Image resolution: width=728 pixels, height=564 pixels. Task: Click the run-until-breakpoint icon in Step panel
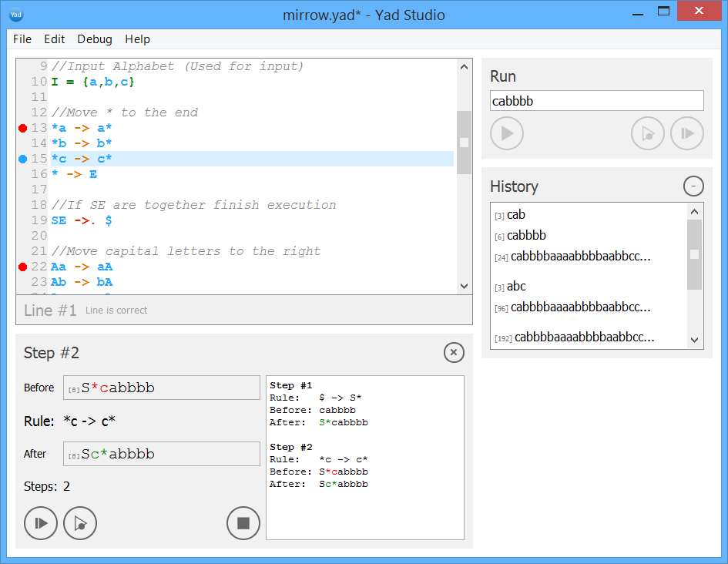point(79,523)
